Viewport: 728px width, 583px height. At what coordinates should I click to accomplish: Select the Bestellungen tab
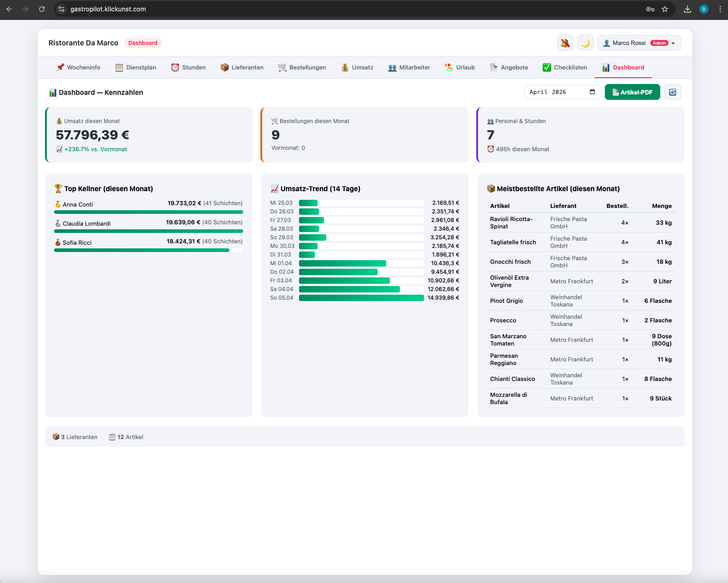(x=302, y=68)
